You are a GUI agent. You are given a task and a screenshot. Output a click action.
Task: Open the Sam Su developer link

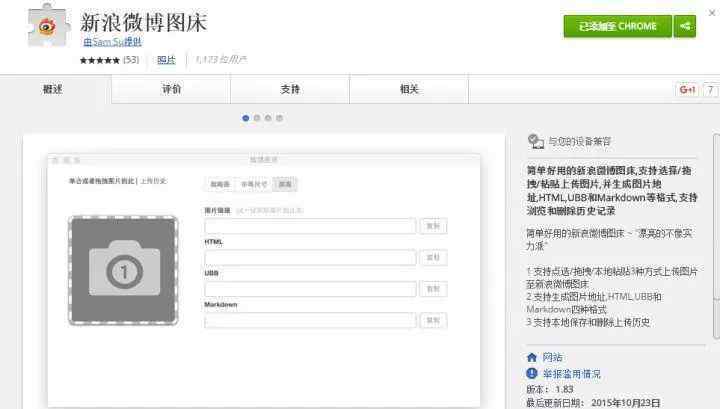(x=112, y=42)
